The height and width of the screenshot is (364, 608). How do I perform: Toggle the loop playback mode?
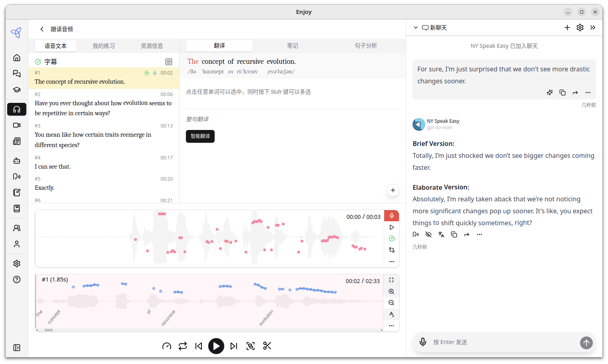tap(183, 346)
